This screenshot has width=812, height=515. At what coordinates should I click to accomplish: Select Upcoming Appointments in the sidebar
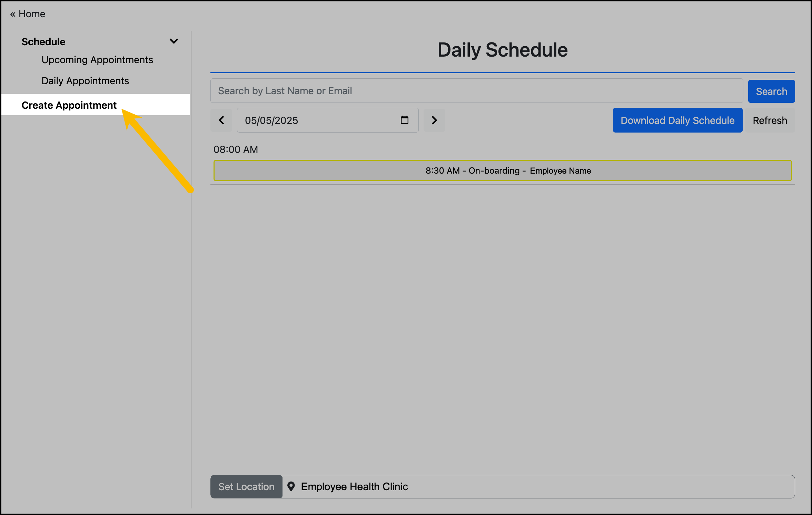(x=97, y=59)
